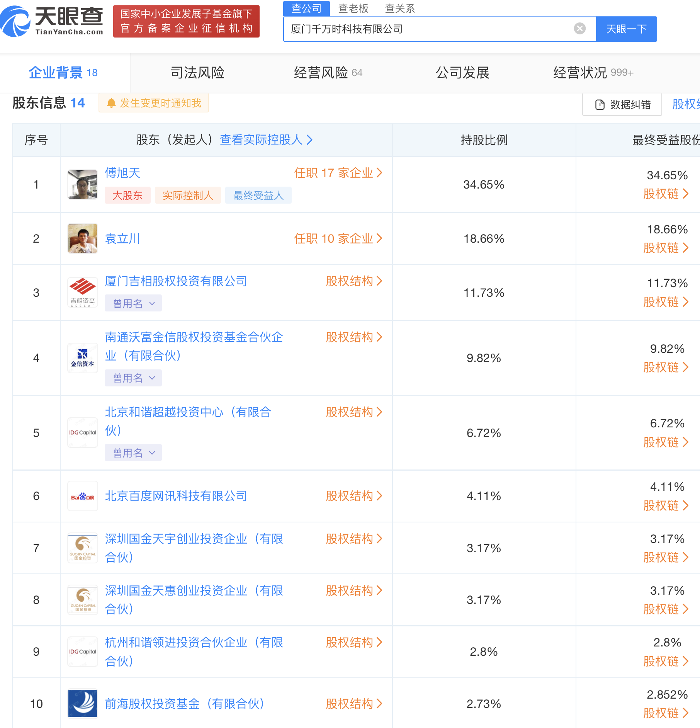Open 股权结构 for 前海股权投资基金
The width and height of the screenshot is (700, 728).
(354, 704)
